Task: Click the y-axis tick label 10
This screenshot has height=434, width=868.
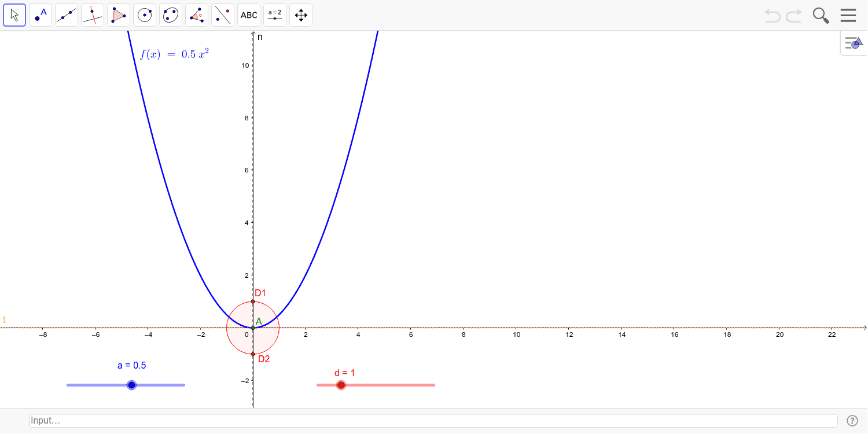Action: click(245, 65)
